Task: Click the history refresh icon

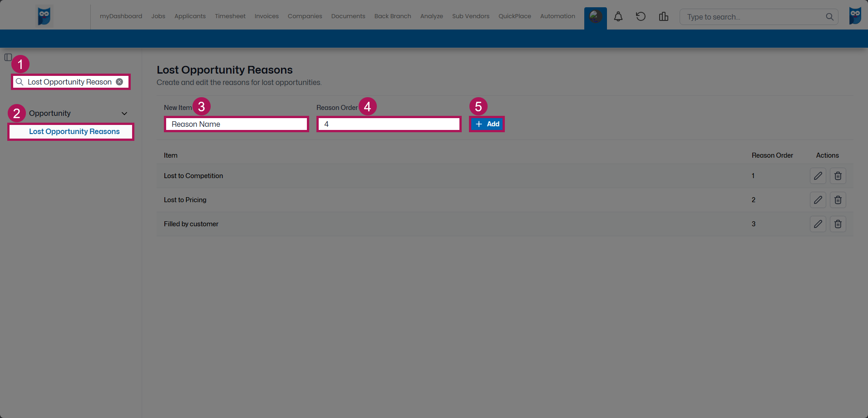Action: [641, 17]
